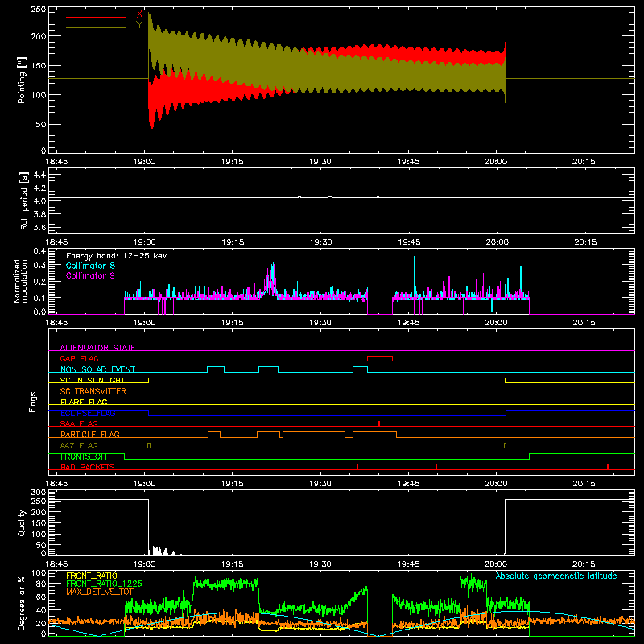
Task: Click the ECLIPSE_FLAG label
Action: click(x=88, y=413)
